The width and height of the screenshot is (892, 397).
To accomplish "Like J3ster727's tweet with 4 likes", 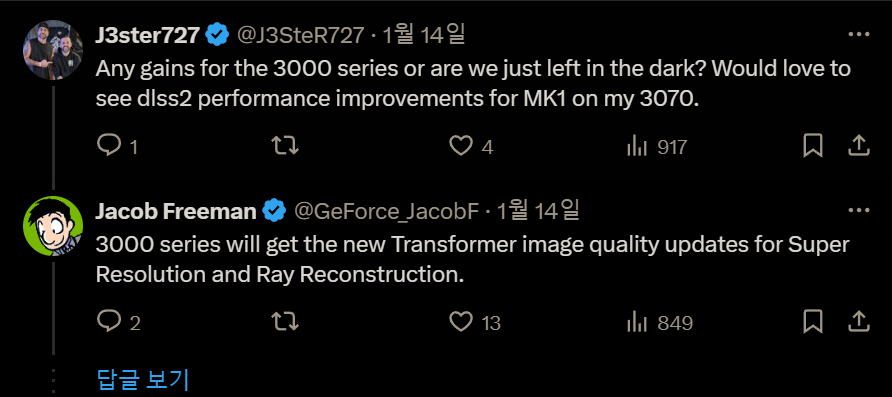I will point(472,147).
